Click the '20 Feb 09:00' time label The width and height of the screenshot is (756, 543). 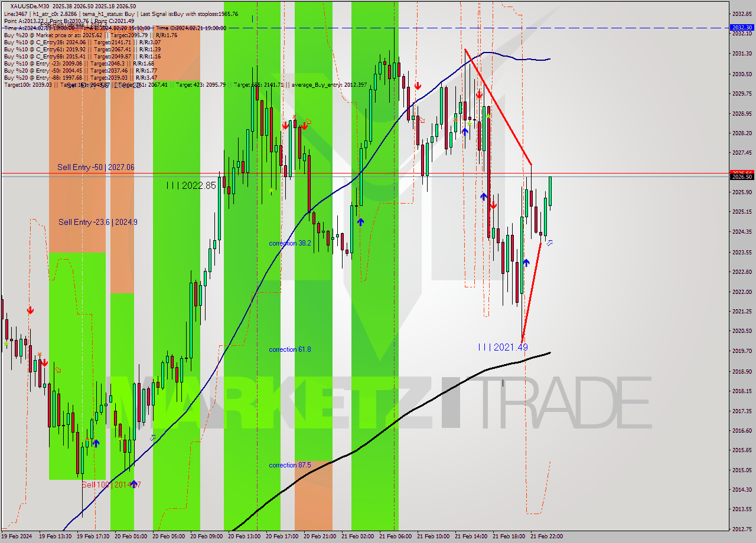[x=207, y=537]
